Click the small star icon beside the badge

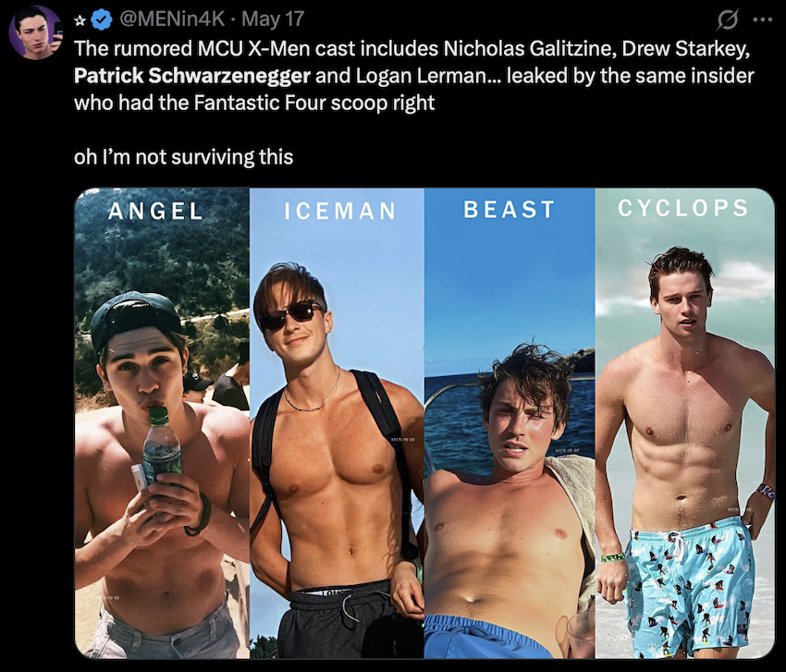pos(80,20)
